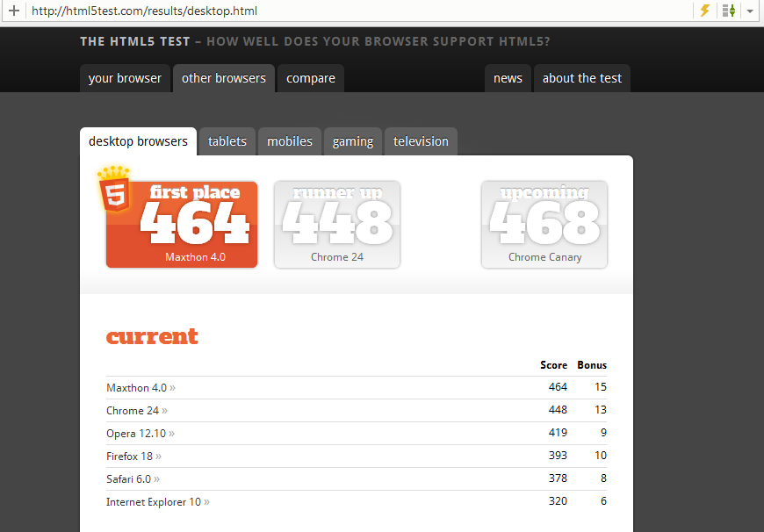Click 'THE HTML5 TEST' site title
Viewport: 764px width, 532px height.
[x=135, y=41]
